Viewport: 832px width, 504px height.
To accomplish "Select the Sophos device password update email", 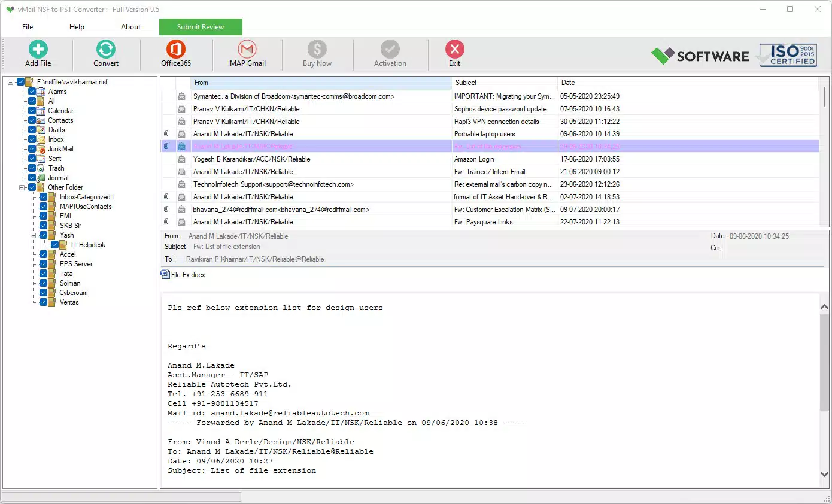I will pyautogui.click(x=490, y=109).
